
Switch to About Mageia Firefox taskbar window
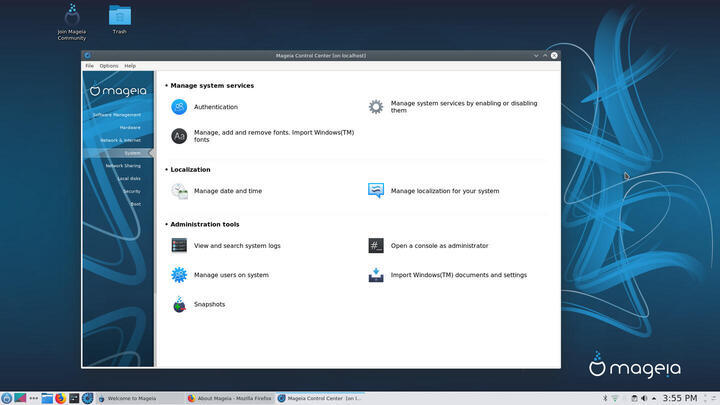point(230,398)
